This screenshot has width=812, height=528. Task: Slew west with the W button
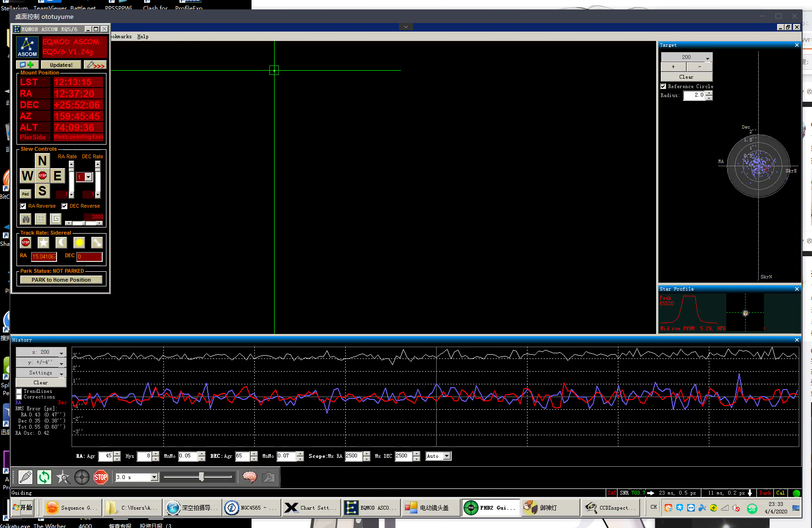[27, 176]
